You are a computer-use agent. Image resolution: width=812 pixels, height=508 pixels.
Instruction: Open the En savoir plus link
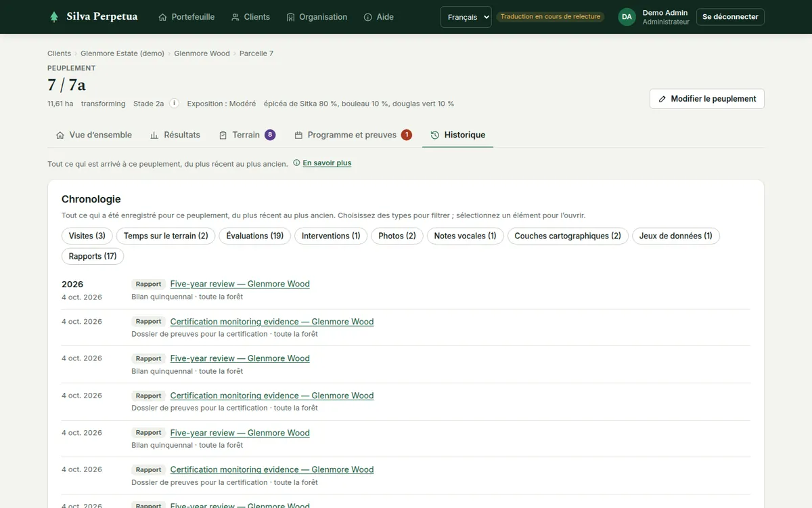point(327,163)
